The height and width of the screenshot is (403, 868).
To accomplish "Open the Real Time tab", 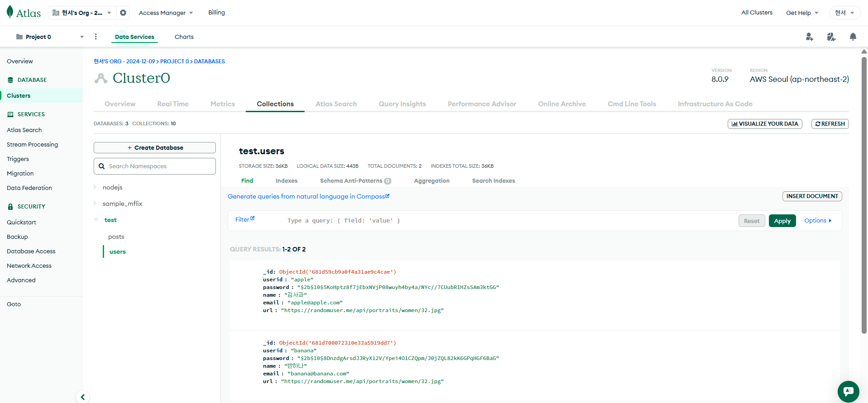I will tap(173, 104).
